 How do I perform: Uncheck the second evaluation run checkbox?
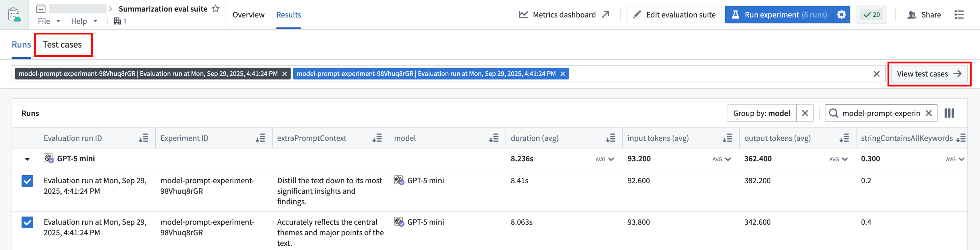(27, 222)
